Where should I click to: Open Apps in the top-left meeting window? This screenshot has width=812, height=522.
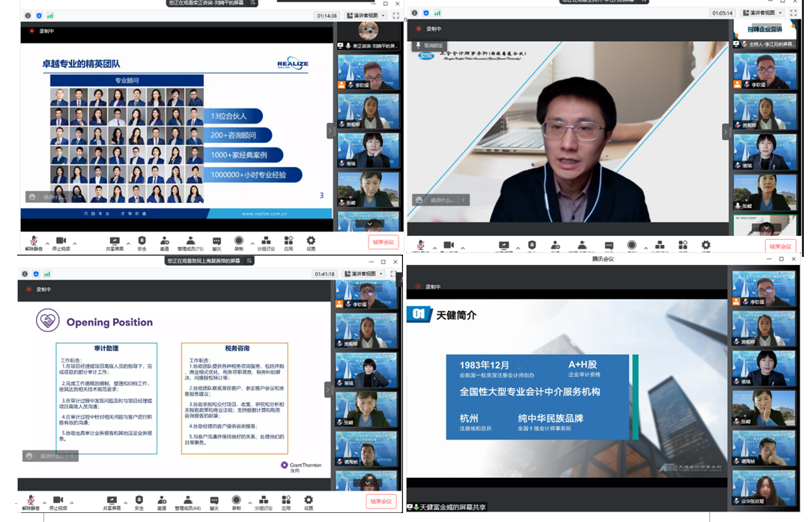(x=288, y=243)
